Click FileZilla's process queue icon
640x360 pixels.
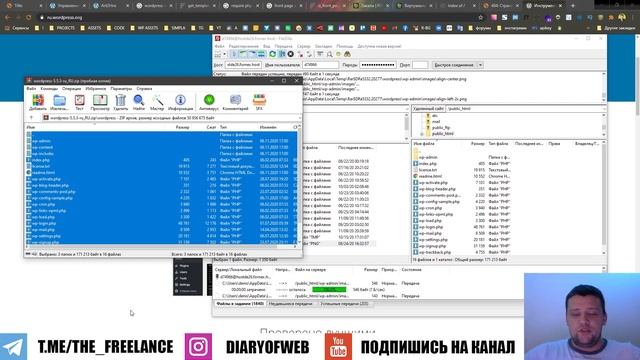coord(282,54)
